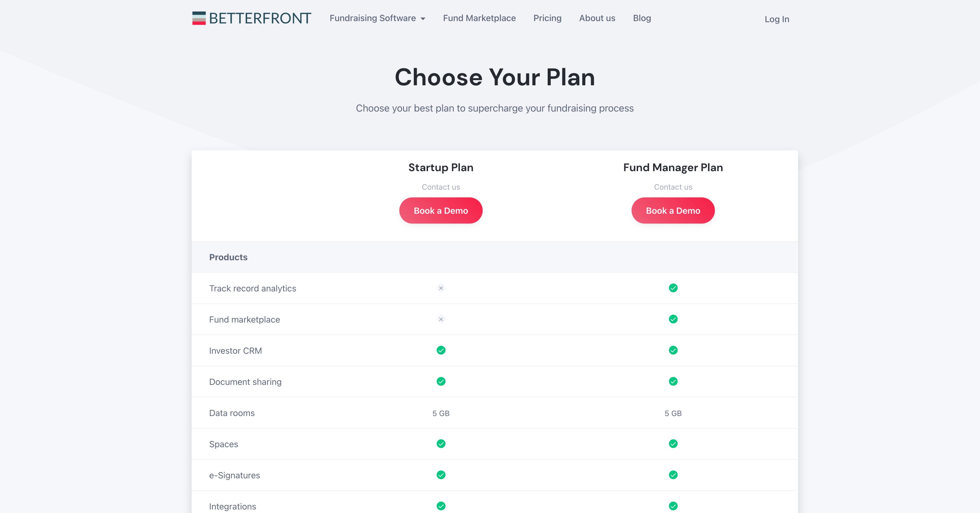
Task: Click the checkmark for Document sharing under Fund Manager Plan
Action: [x=673, y=381]
